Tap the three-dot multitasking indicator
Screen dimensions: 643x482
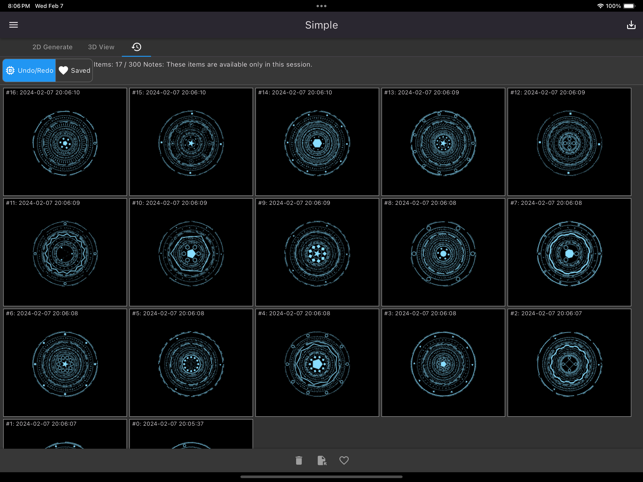tap(322, 6)
